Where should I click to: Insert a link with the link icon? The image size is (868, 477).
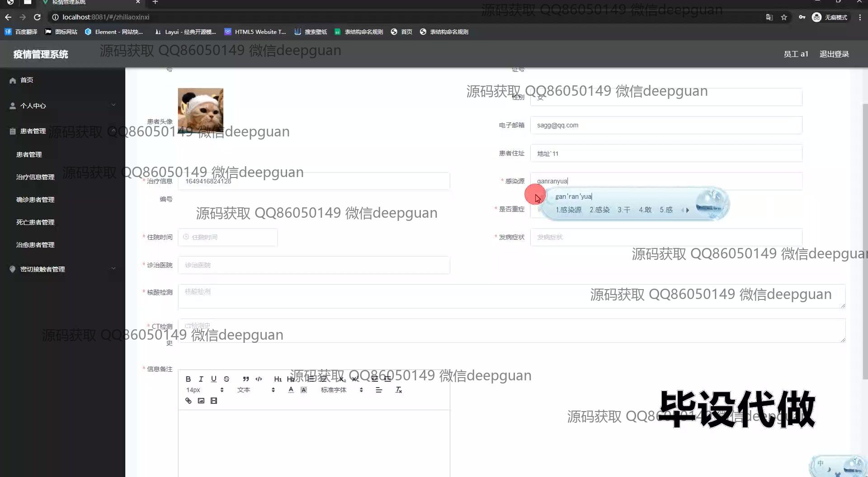[x=189, y=401]
